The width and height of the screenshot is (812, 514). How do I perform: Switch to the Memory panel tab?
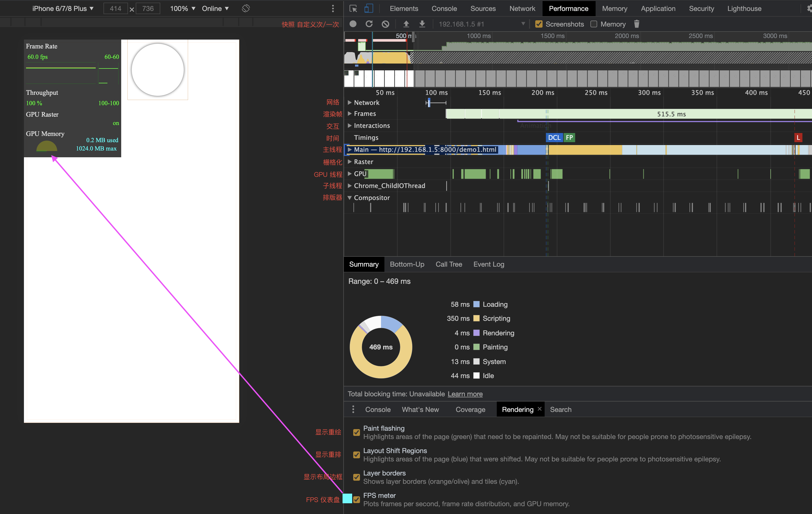click(x=614, y=8)
